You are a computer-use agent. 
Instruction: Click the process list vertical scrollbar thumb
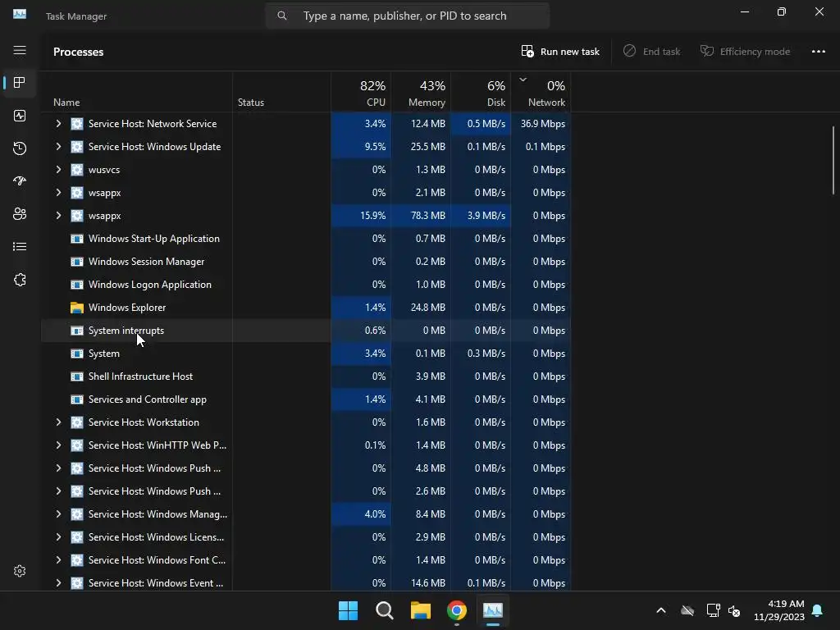(x=833, y=160)
